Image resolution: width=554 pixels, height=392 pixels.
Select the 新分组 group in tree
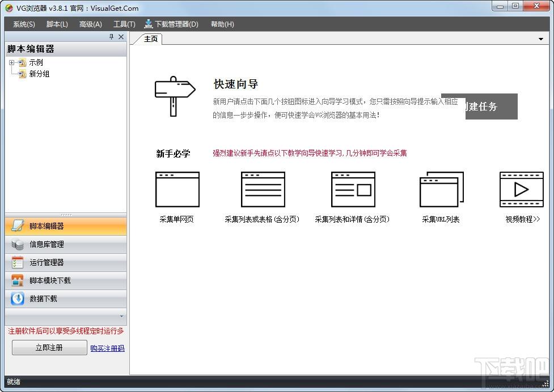(39, 74)
